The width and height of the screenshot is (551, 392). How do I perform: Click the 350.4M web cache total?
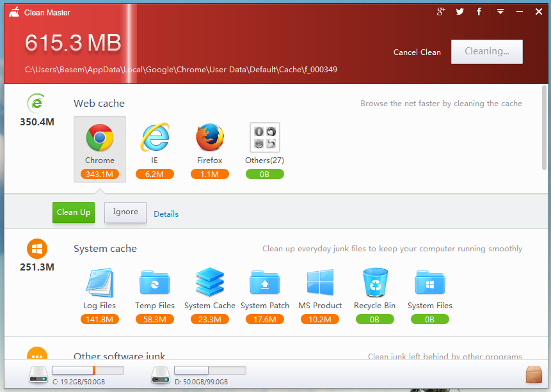37,122
